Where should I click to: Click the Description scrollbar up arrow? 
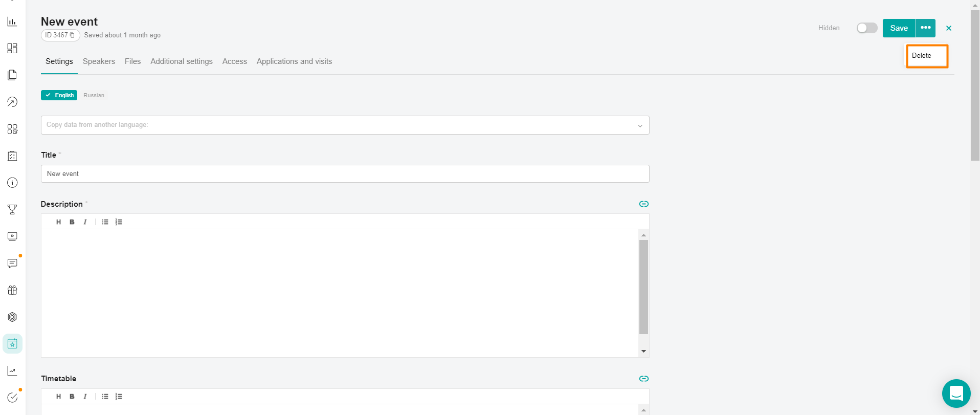click(x=643, y=235)
